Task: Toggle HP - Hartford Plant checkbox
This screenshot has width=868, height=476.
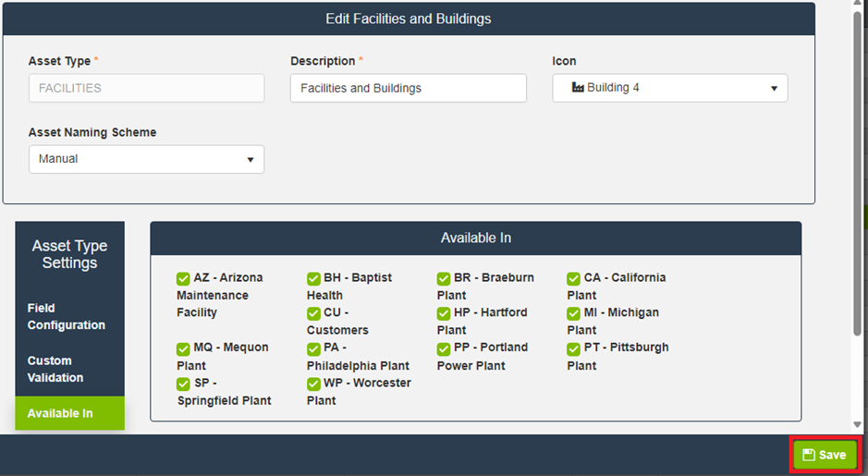Action: [x=444, y=313]
